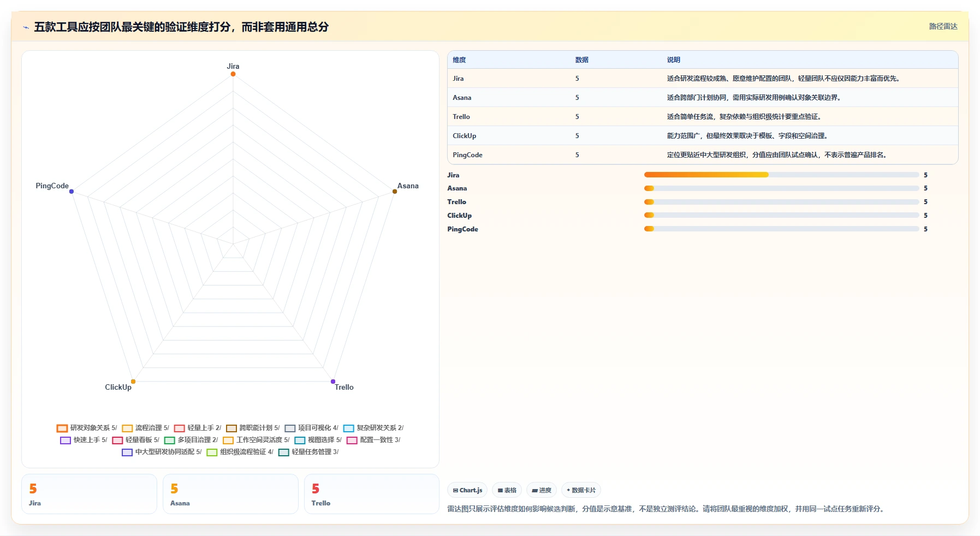Toggle the 中大型研发协同适配 legend dataset
This screenshot has height=536, width=980.
pos(162,452)
